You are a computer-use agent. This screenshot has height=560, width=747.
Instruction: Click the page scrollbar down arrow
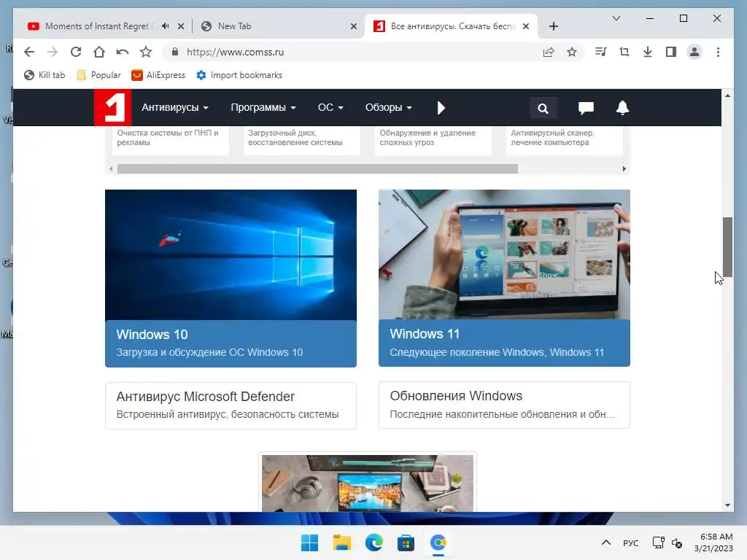(727, 505)
